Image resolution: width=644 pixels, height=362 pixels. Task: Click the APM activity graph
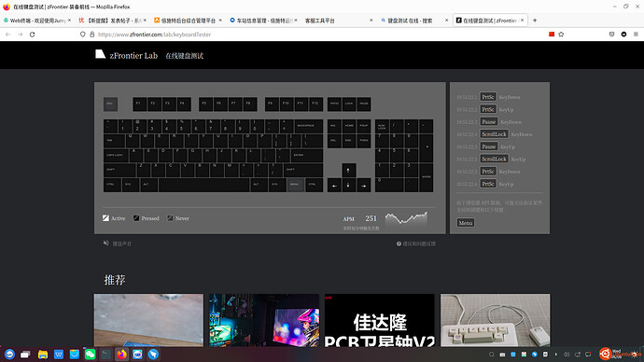(406, 217)
